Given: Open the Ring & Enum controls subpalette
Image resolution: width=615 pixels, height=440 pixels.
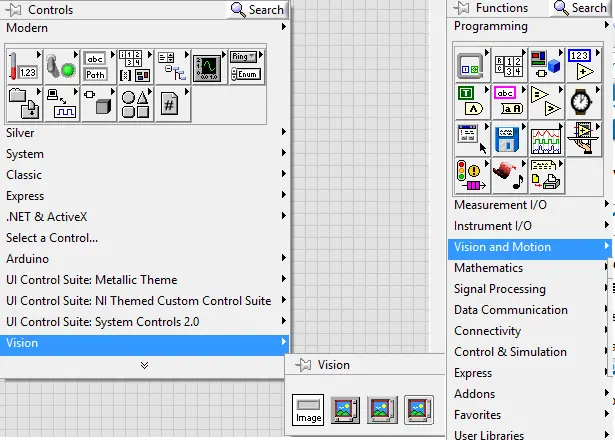Looking at the screenshot, I should click(246, 66).
